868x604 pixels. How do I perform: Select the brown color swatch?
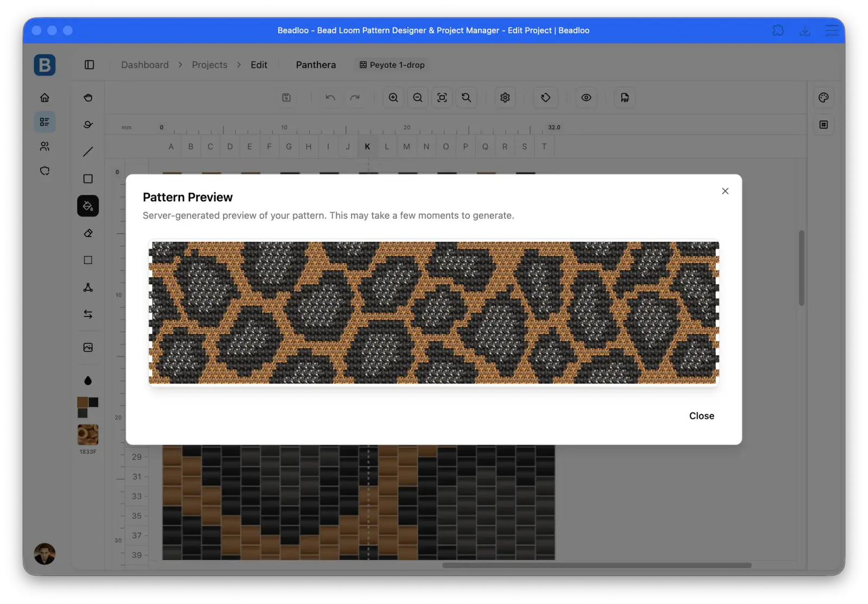(82, 402)
